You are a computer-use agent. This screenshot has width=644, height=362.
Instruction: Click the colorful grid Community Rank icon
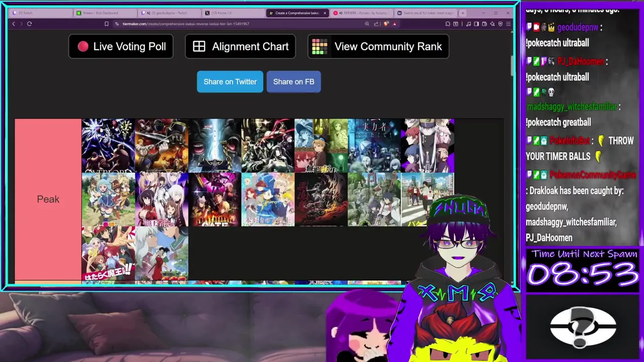319,46
